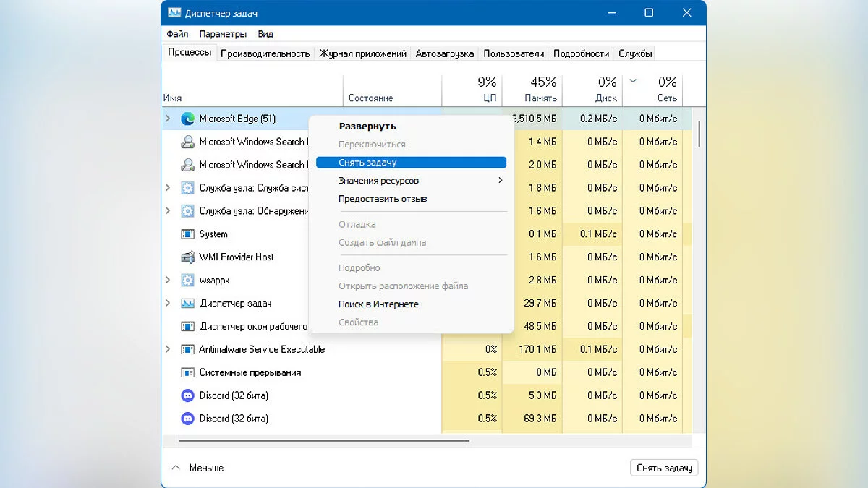Sort by the Память column header
Image resolution: width=868 pixels, height=488 pixels.
tap(530, 90)
